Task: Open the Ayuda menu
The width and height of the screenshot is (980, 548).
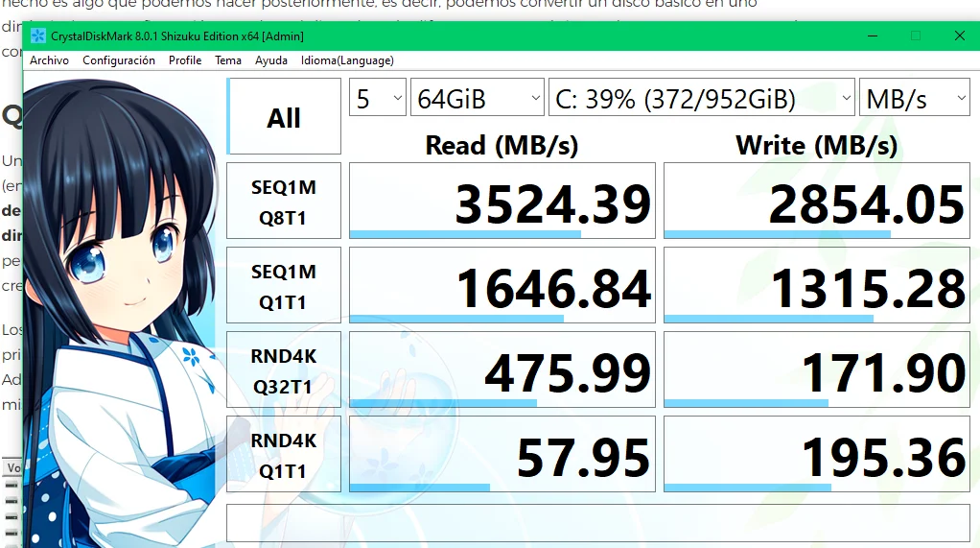Action: coord(271,60)
